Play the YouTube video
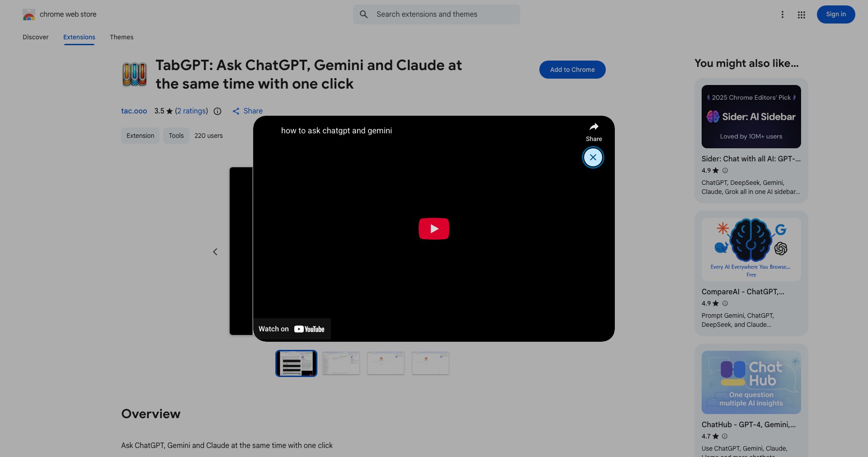Viewport: 868px width, 457px height. click(x=434, y=229)
